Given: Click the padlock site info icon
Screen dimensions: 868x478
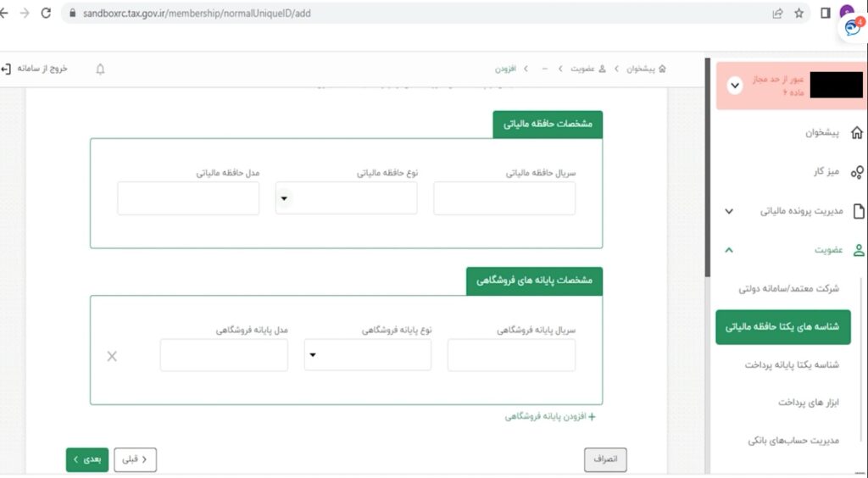Looking at the screenshot, I should [72, 14].
